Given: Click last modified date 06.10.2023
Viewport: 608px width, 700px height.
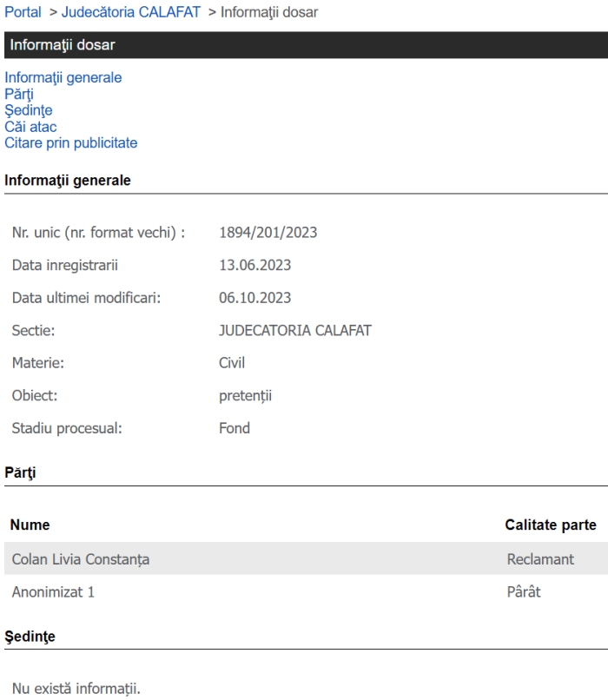Looking at the screenshot, I should click(x=254, y=298).
